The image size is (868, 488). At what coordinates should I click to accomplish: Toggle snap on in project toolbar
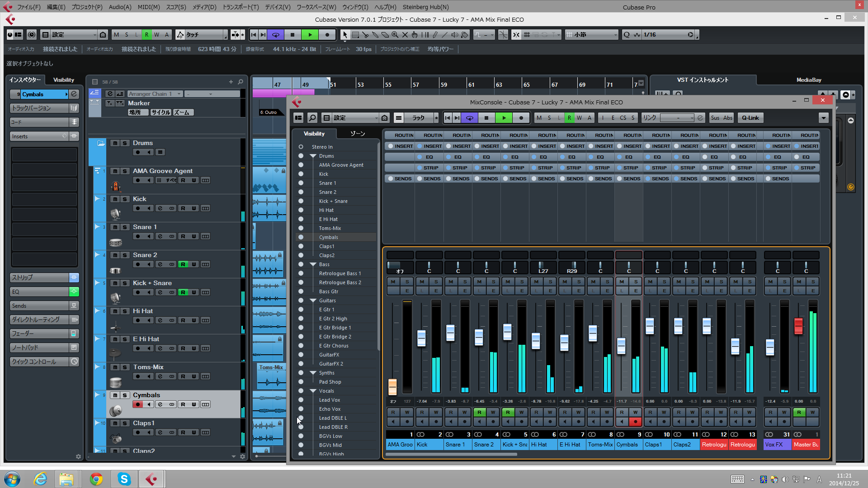pos(516,35)
